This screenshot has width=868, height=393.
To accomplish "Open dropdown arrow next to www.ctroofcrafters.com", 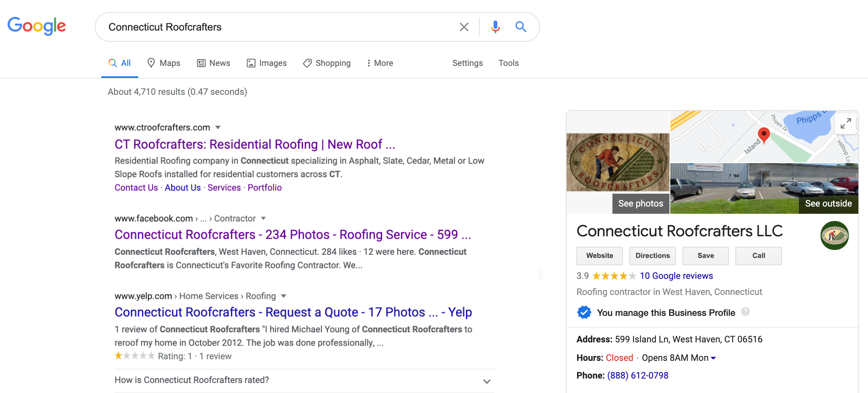I will [218, 127].
